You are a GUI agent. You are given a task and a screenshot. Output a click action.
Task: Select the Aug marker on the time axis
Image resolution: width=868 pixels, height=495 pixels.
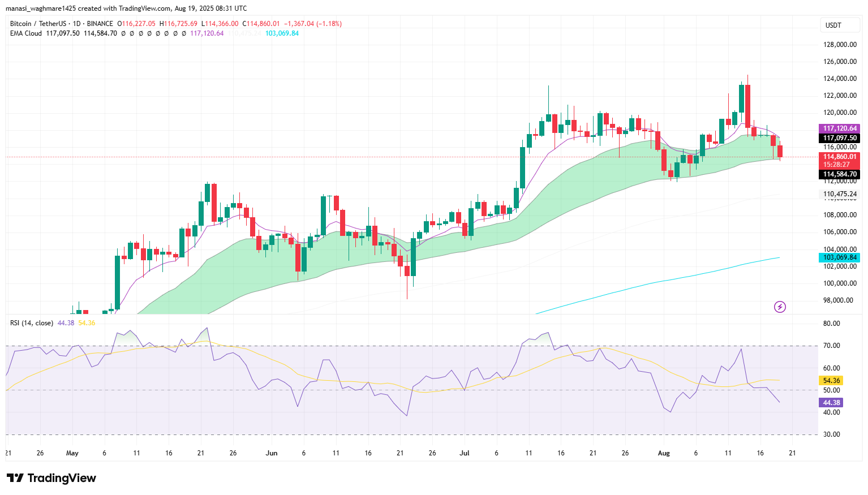click(664, 453)
